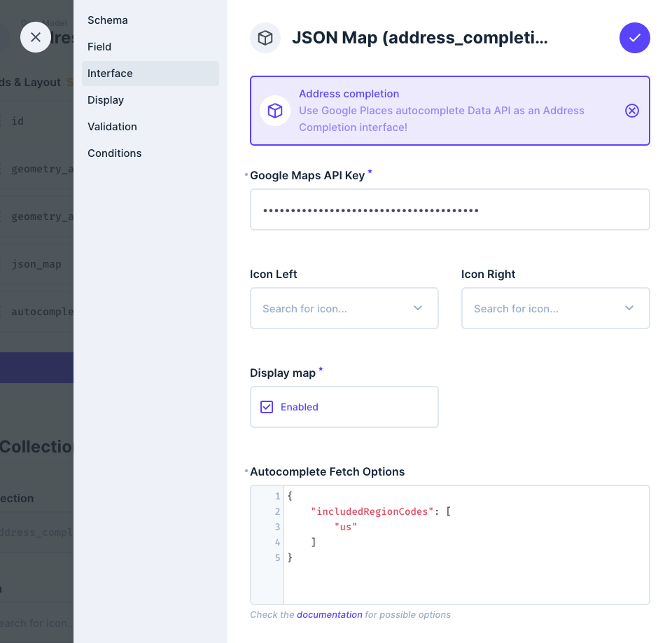Viewport: 672px width, 643px height.
Task: Click the "us" value in the code editor
Action: (x=345, y=527)
